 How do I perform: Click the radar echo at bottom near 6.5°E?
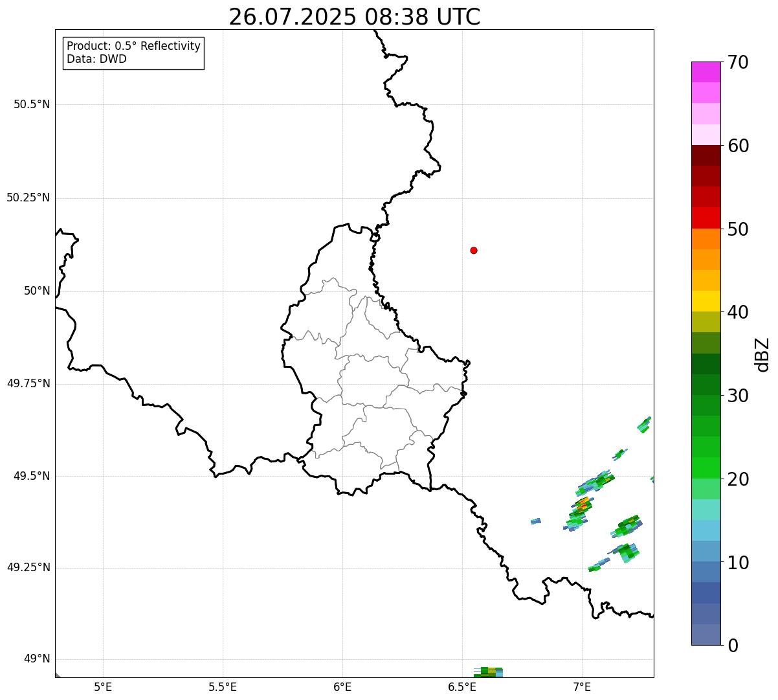[488, 672]
